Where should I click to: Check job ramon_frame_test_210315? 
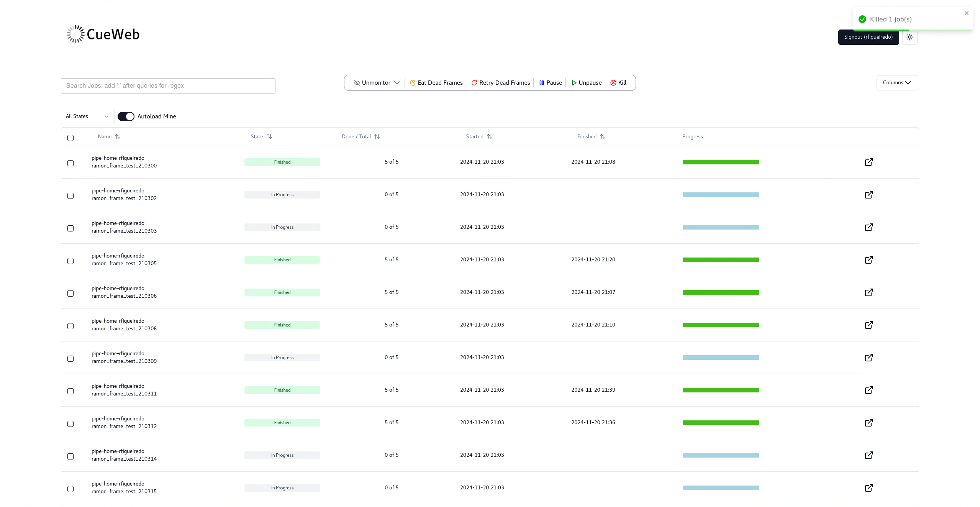coord(70,489)
